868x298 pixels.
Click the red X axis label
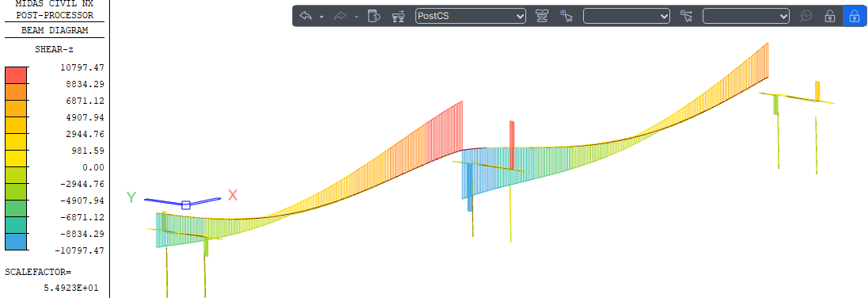click(x=233, y=195)
